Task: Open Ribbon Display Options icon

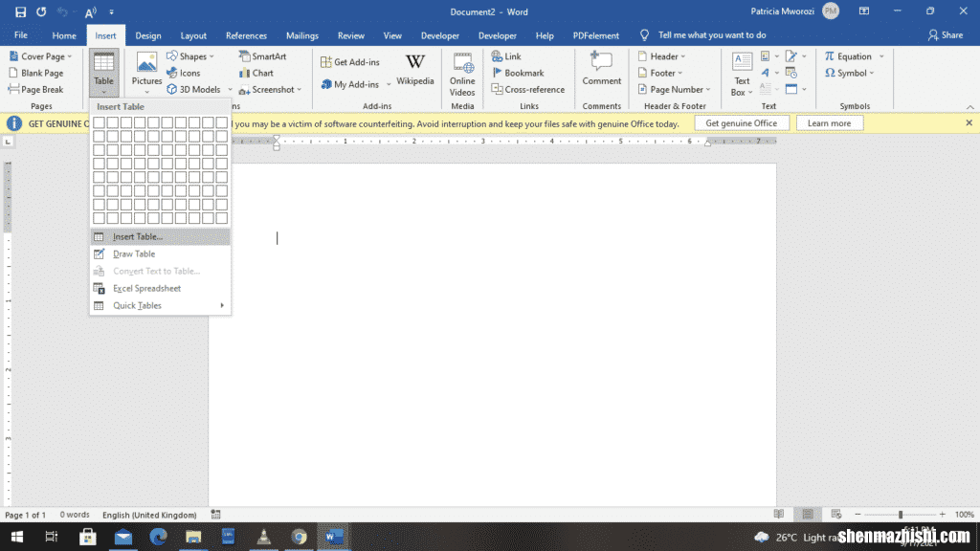Action: pyautogui.click(x=864, y=11)
